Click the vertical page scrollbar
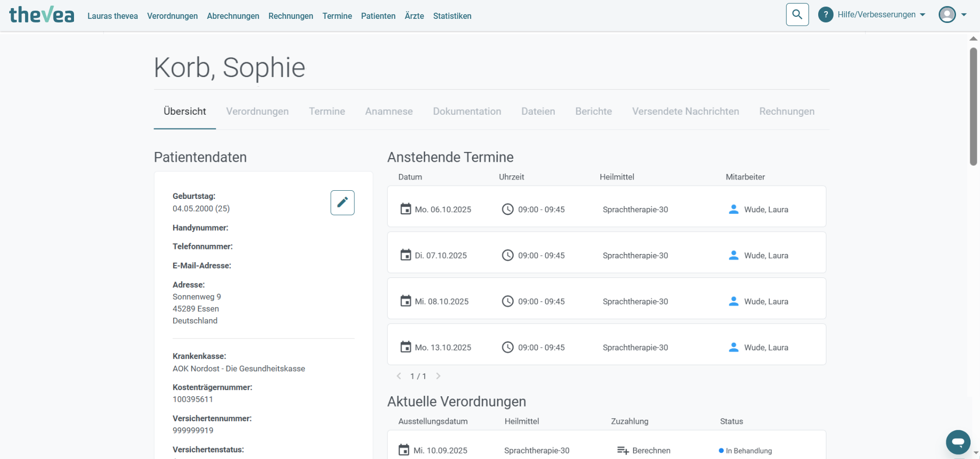The height and width of the screenshot is (459, 980). tap(973, 107)
